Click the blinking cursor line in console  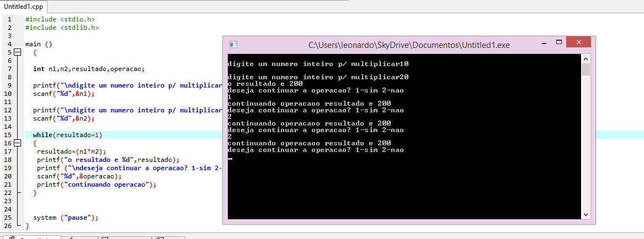230,158
